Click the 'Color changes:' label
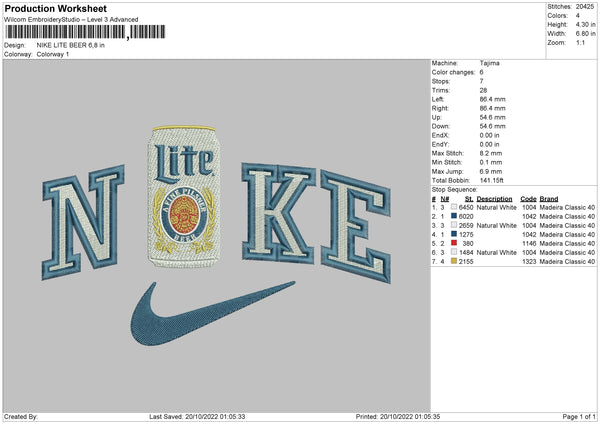The image size is (600, 424). 453,72
